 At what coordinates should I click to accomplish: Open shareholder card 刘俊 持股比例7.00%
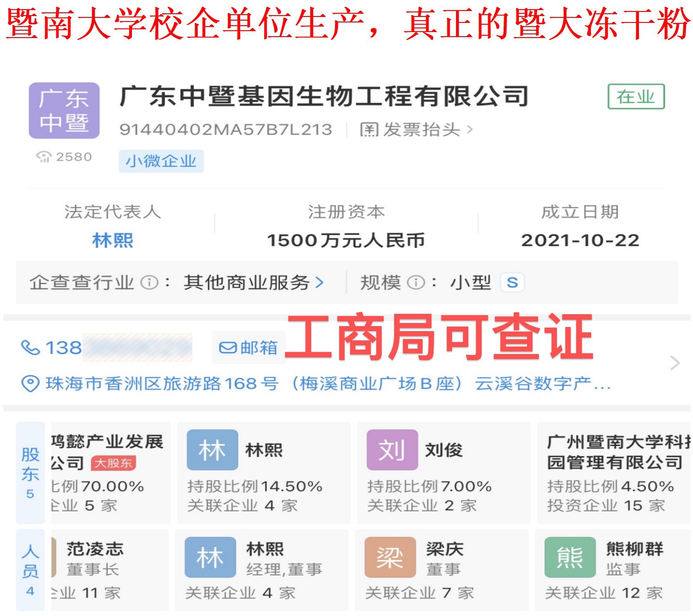[444, 473]
